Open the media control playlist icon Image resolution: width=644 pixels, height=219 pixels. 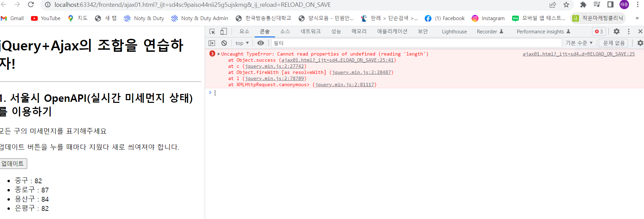click(597, 5)
